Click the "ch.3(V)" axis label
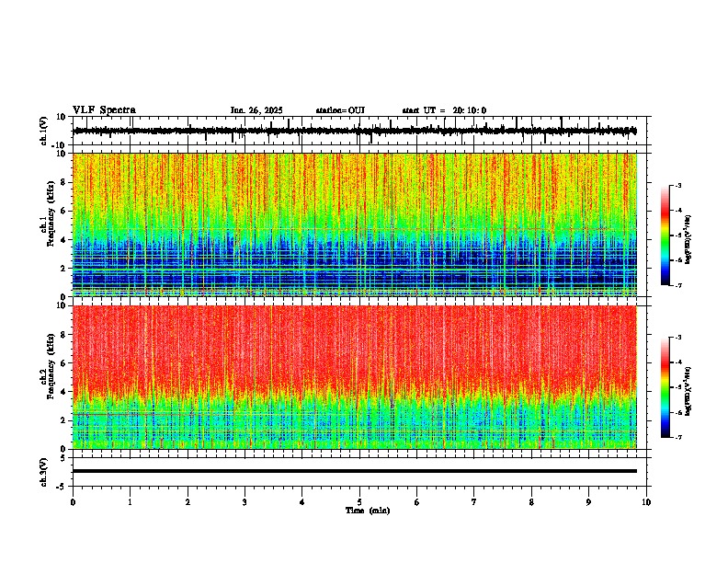The image size is (728, 563). click(44, 472)
